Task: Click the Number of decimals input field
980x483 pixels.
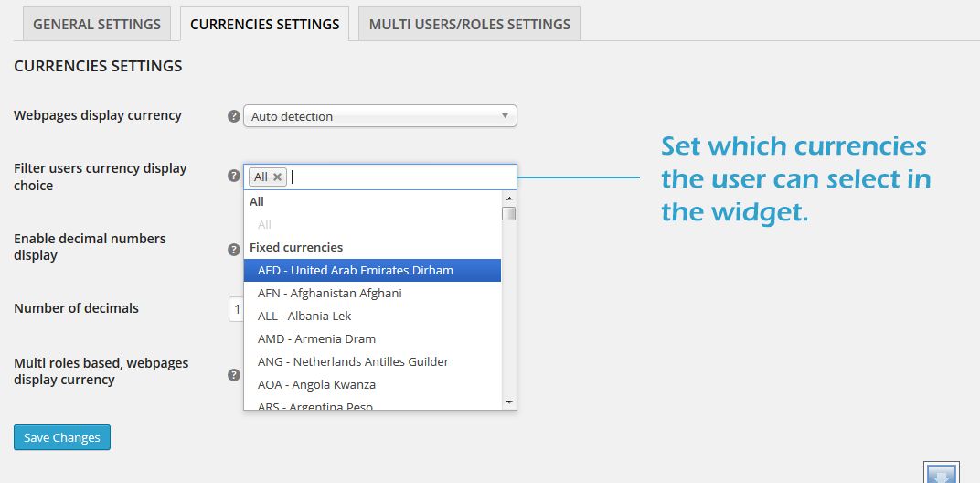Action: (x=236, y=308)
